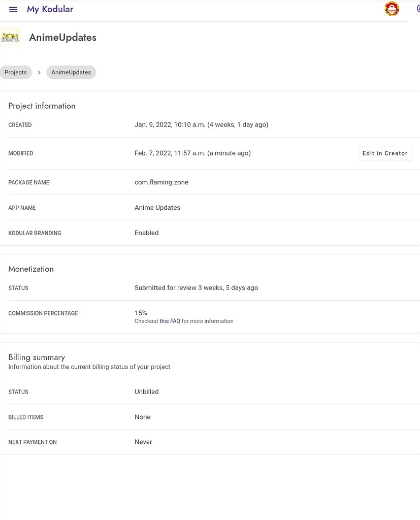Open the navigation hamburger menu

13,9
